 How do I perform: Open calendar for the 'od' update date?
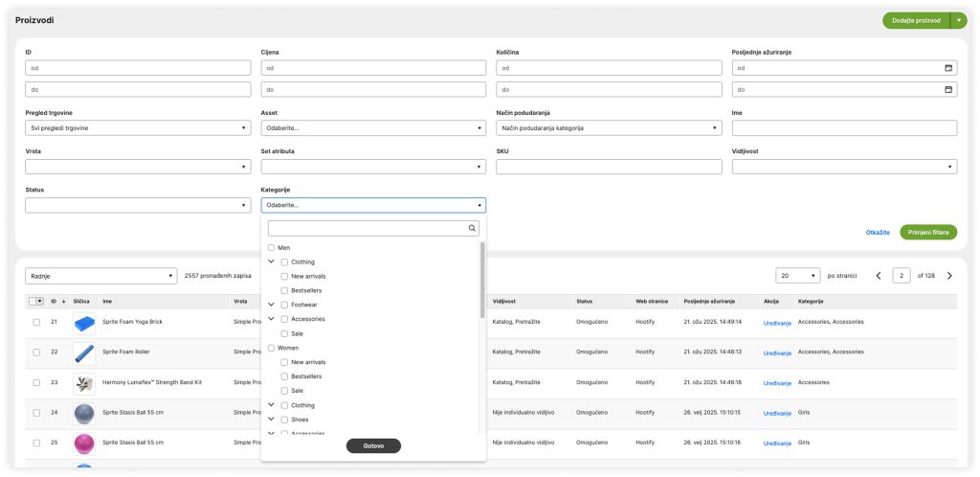coord(948,68)
